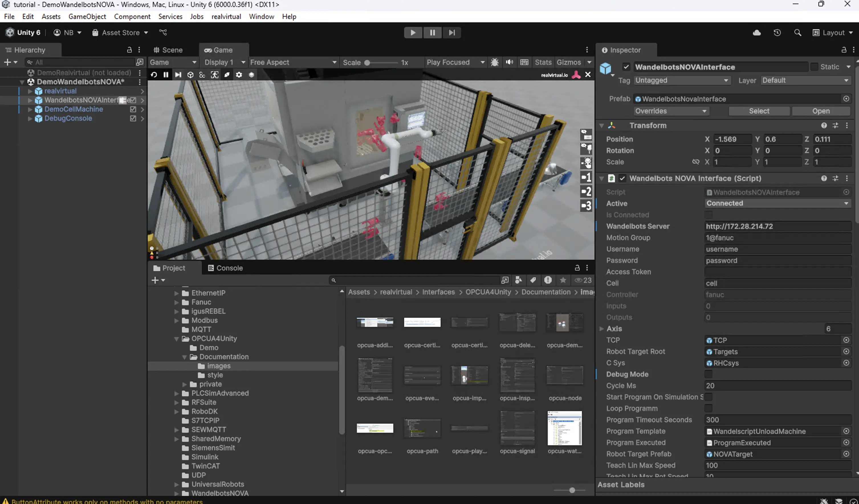Expand the Axis section in the Inspector
This screenshot has height=504, width=859.
(602, 329)
